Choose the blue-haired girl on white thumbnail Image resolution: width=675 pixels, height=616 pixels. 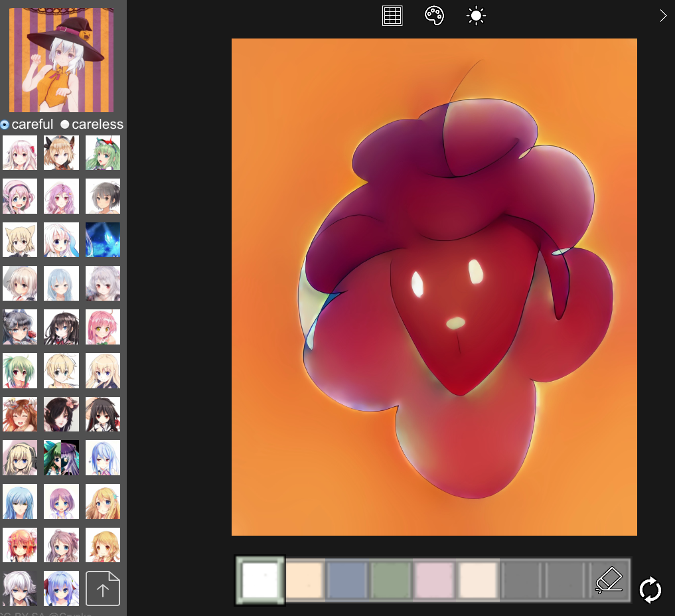coord(102,457)
